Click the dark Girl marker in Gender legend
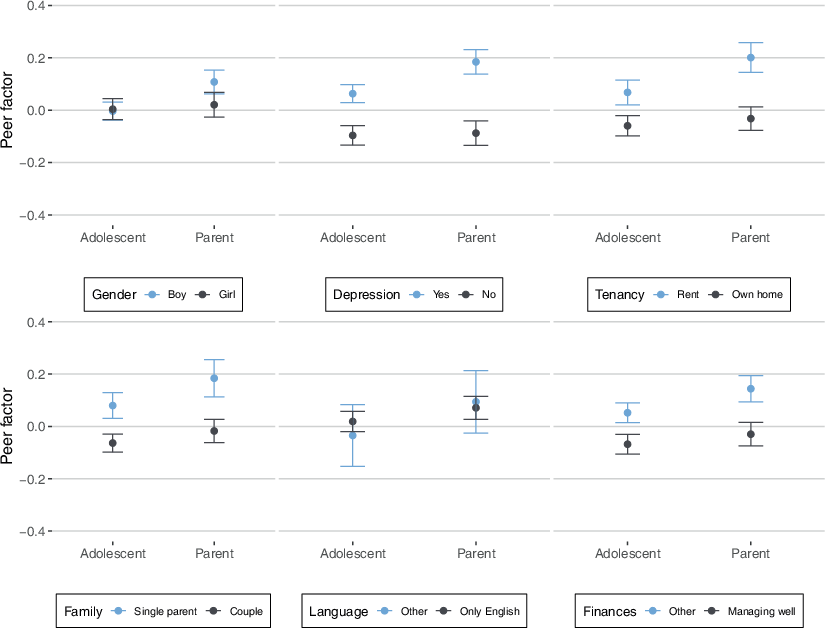 (x=203, y=295)
